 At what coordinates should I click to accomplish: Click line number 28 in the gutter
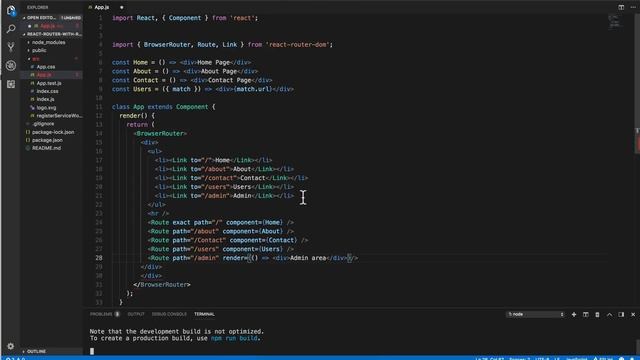click(99, 258)
